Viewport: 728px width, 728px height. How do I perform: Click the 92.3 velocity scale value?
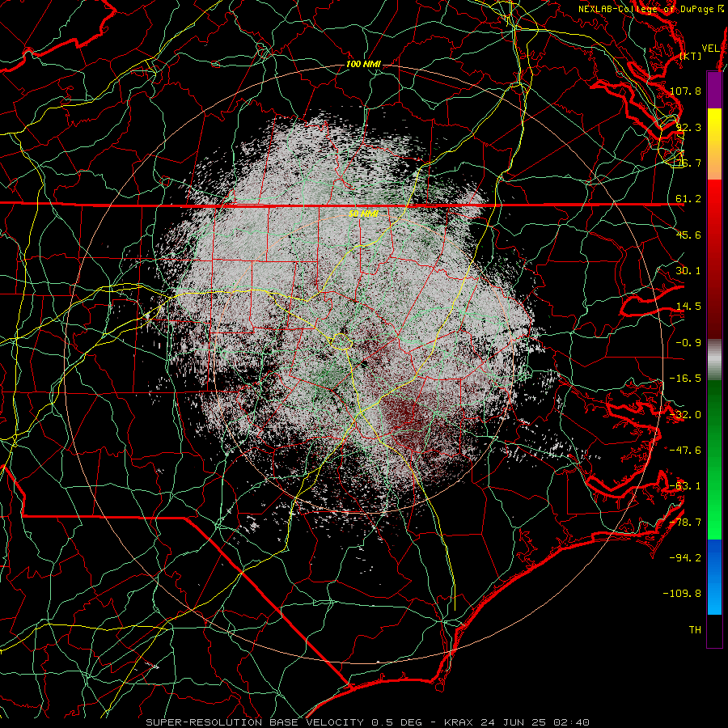[688, 127]
